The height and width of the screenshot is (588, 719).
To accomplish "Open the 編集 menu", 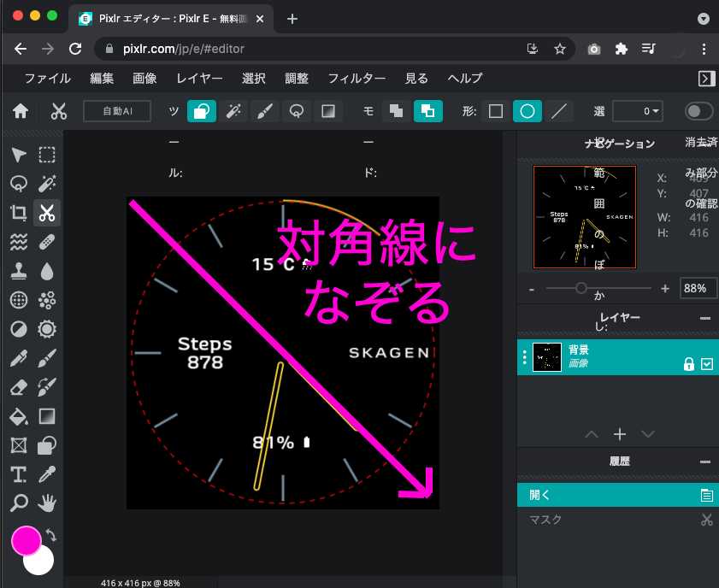I will 102,79.
